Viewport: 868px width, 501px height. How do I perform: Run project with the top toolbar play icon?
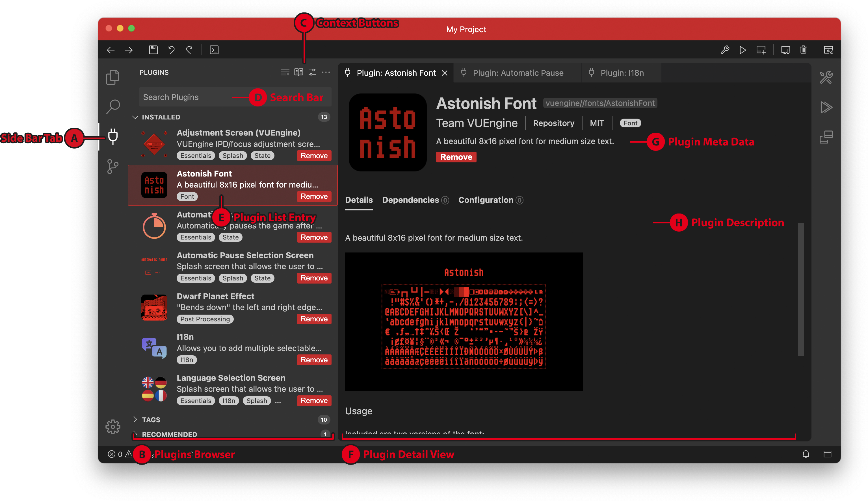(742, 50)
